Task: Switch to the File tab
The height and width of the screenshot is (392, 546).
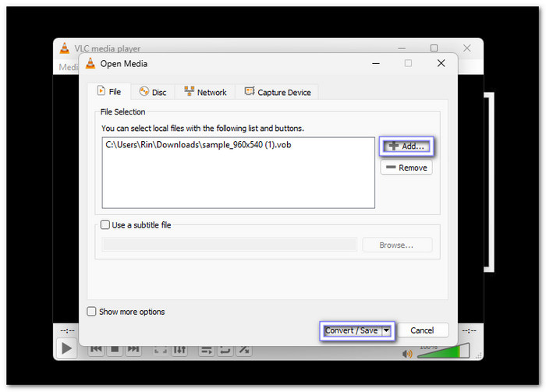Action: pyautogui.click(x=109, y=92)
